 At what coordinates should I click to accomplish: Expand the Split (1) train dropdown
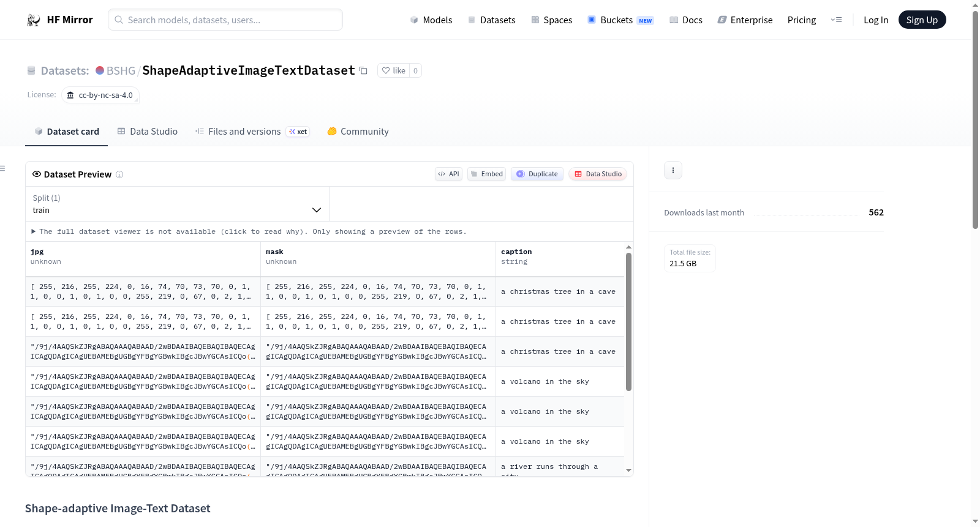pos(177,204)
